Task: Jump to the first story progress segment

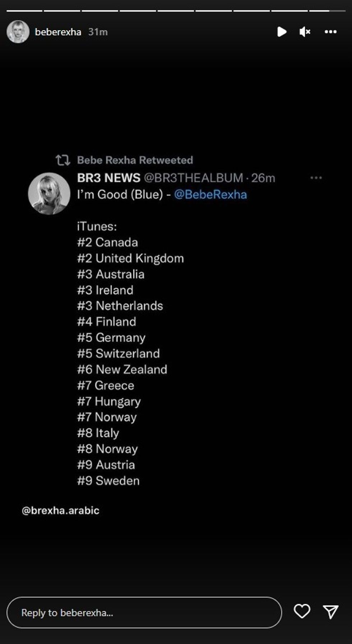Action: coord(24,11)
